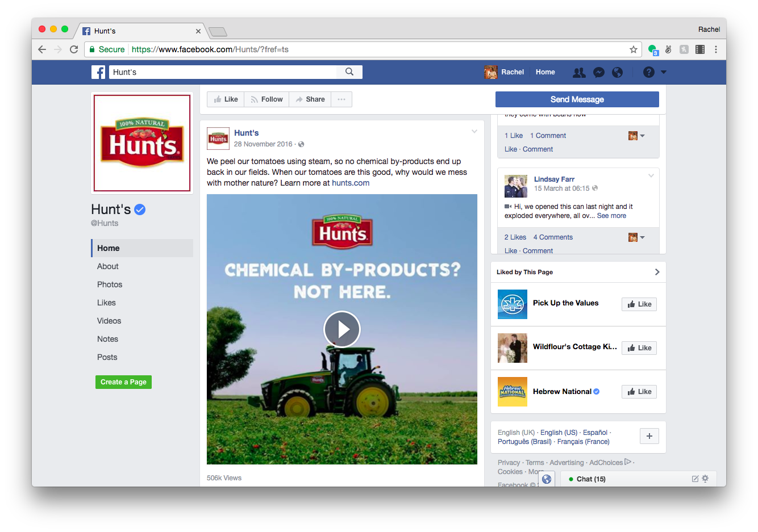Viewport: 758px width, 532px height.
Task: Click the 1 Comment link
Action: click(548, 136)
